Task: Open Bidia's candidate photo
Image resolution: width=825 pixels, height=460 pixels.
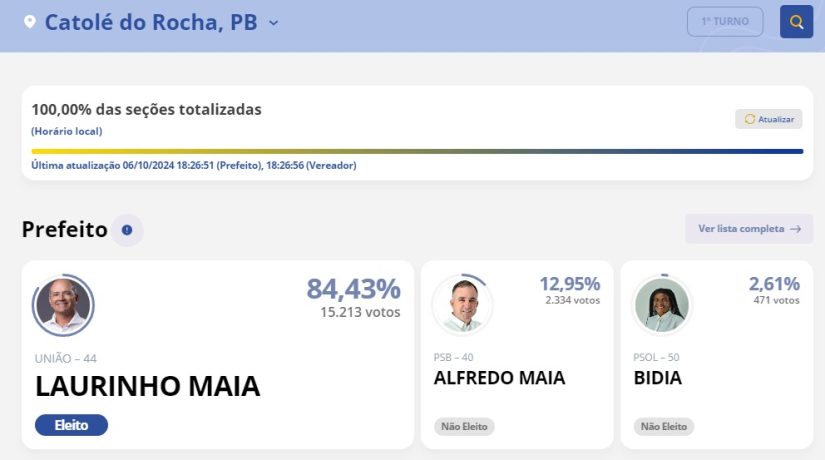Action: coord(662,304)
